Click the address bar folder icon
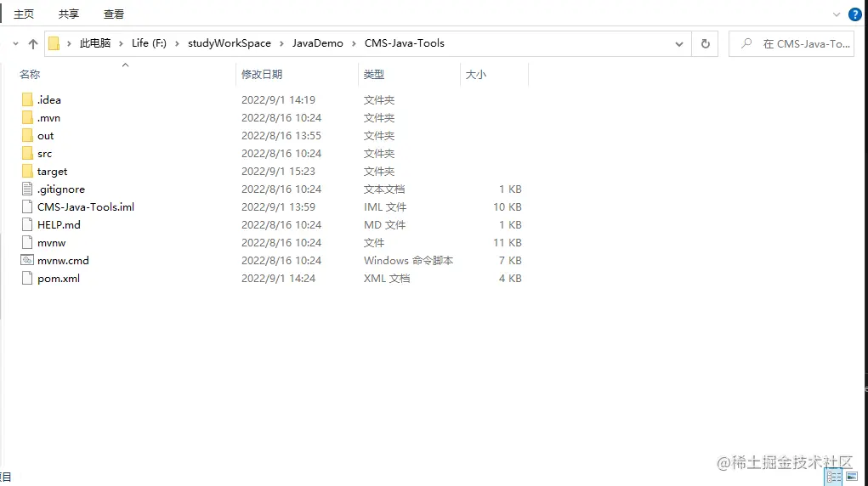 pyautogui.click(x=54, y=43)
